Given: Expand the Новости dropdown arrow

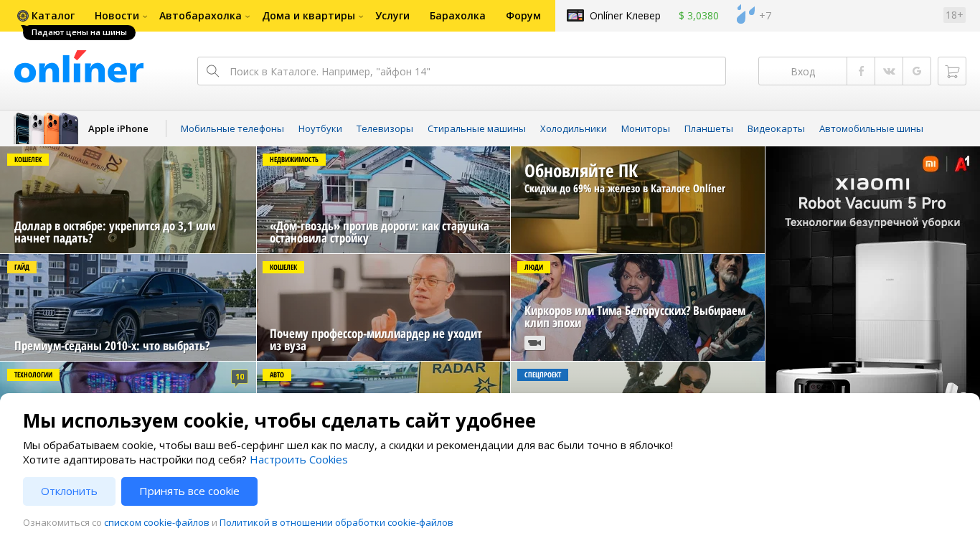Looking at the screenshot, I should [x=145, y=17].
